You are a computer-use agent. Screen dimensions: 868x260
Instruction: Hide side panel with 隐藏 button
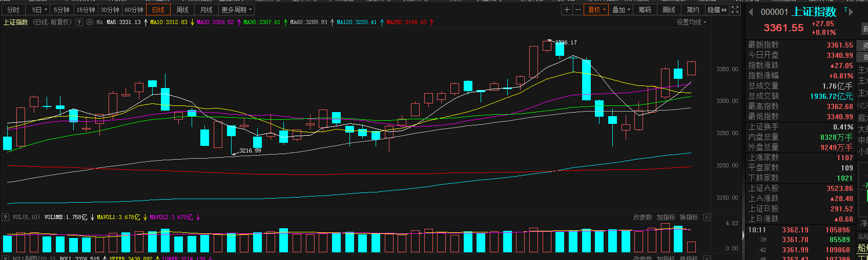[716, 10]
